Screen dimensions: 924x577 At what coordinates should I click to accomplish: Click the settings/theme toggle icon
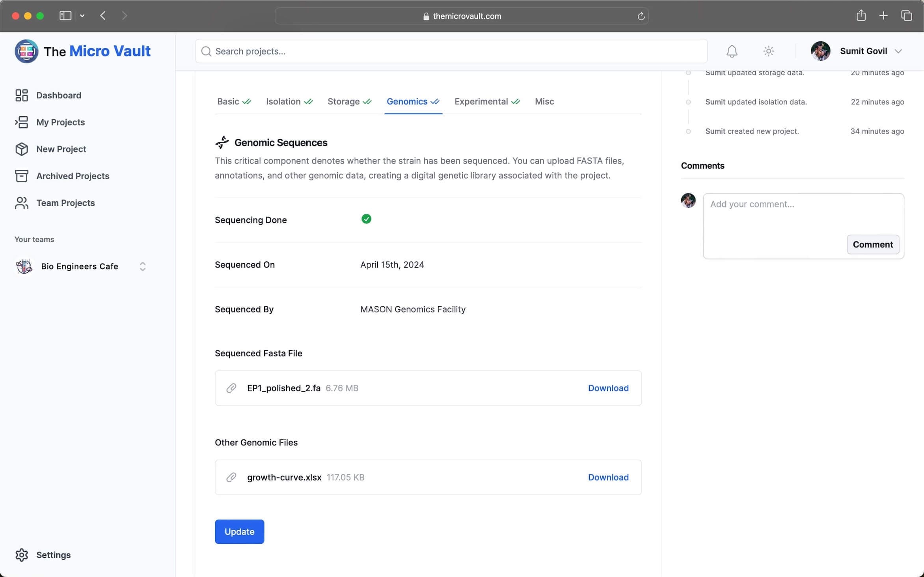(x=768, y=51)
